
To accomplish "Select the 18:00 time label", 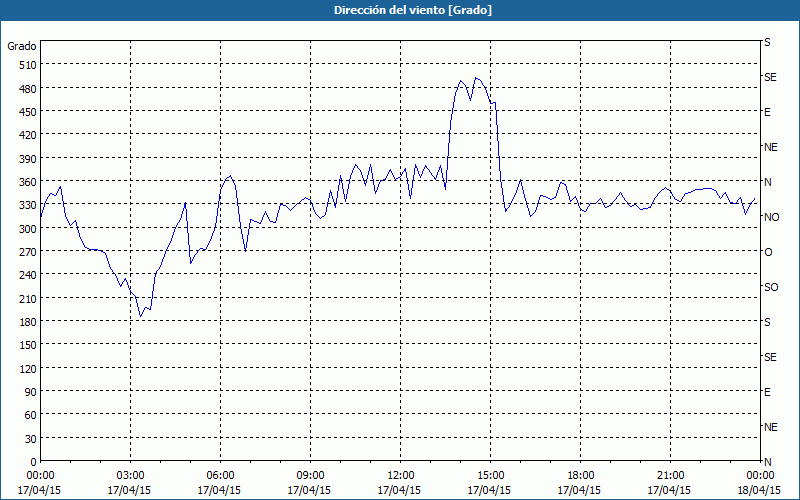I will pos(580,476).
